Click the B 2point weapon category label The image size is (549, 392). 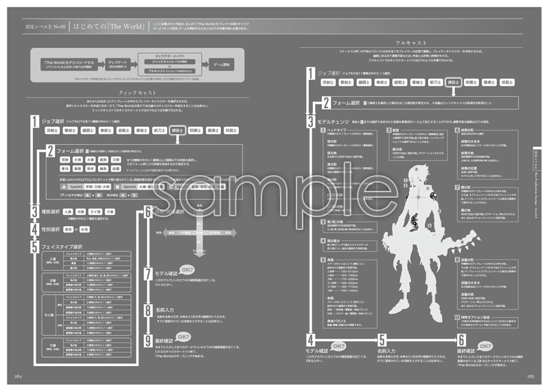click(x=139, y=187)
